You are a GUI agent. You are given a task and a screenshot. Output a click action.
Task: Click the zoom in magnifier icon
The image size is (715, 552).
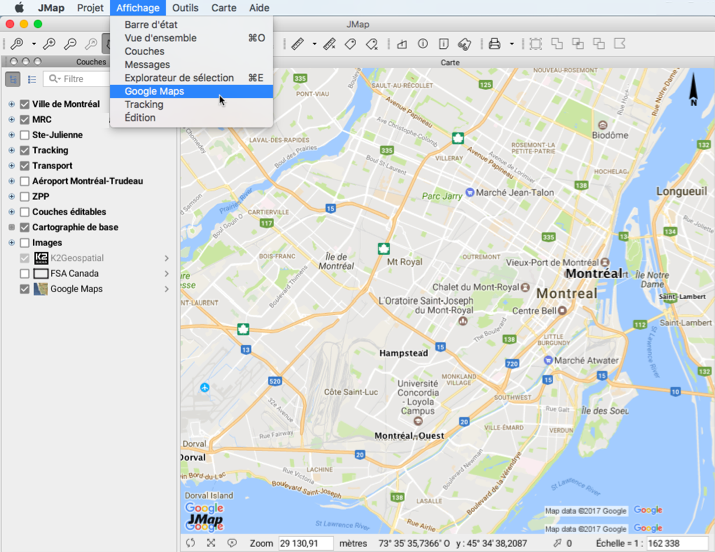49,44
